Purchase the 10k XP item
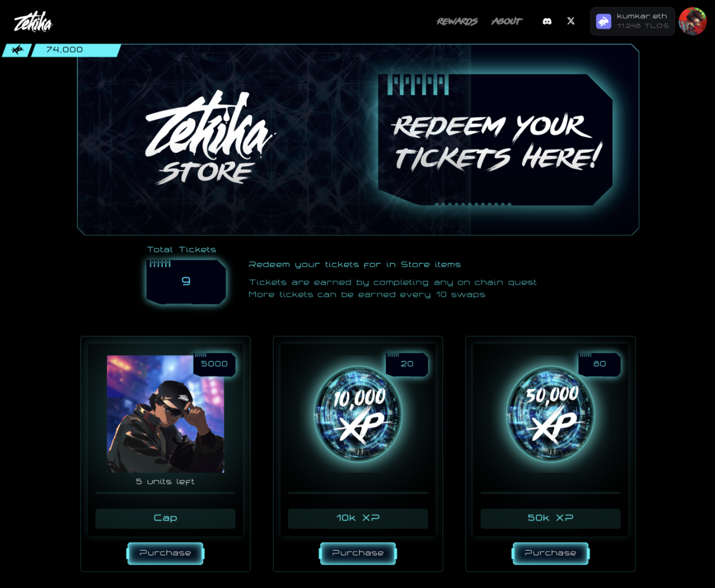The image size is (715, 588). click(358, 553)
